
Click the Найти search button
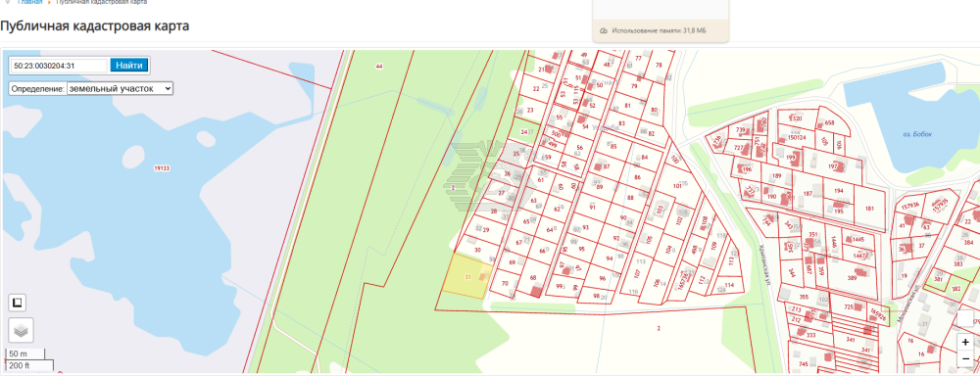129,65
